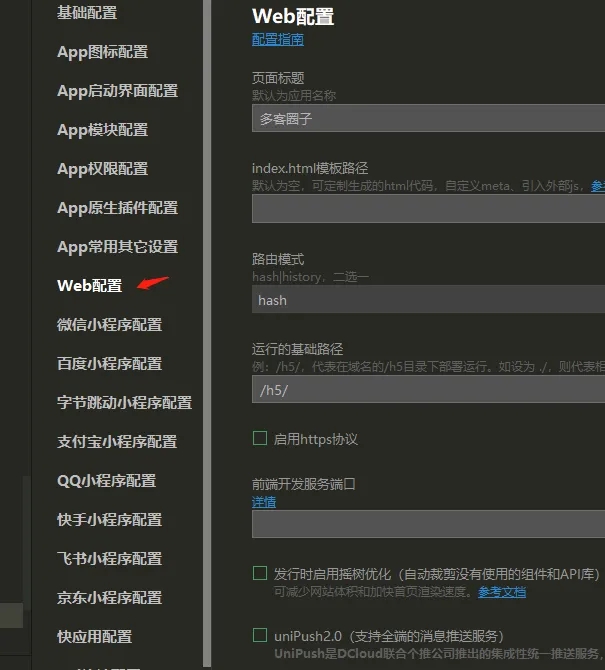Click the sidebar vertical scrollbar
Image resolution: width=605 pixels, height=670 pixels.
point(207,333)
